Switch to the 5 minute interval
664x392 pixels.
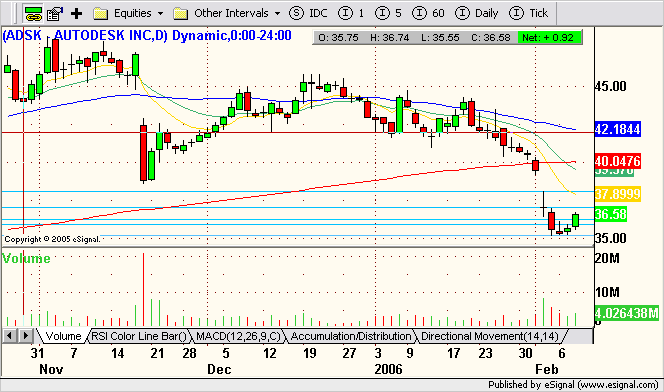(x=388, y=13)
